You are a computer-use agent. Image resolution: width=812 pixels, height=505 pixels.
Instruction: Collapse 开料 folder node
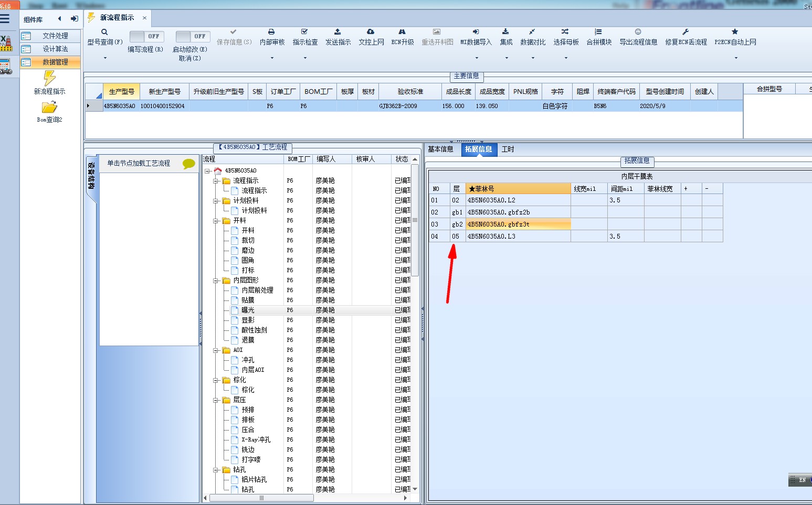tap(216, 221)
